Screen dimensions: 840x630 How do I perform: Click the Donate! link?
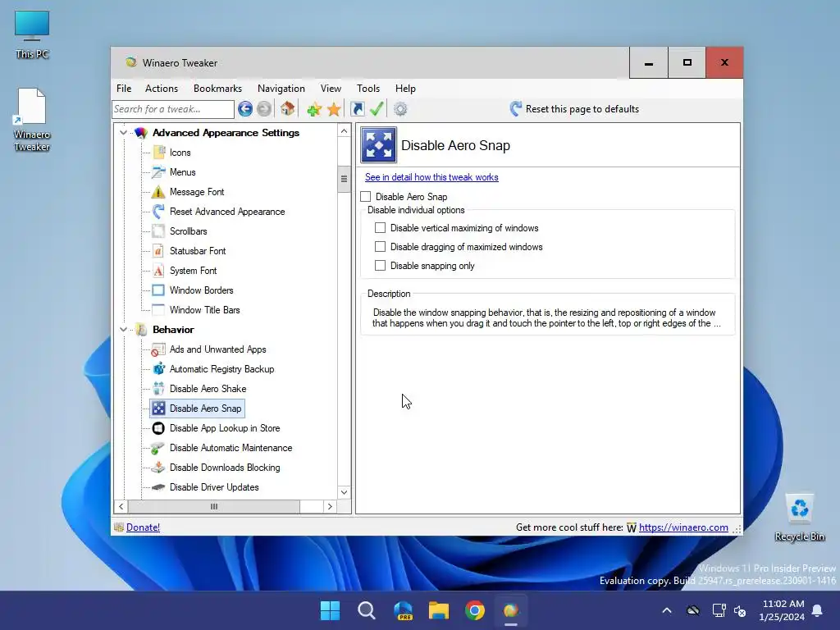click(143, 527)
